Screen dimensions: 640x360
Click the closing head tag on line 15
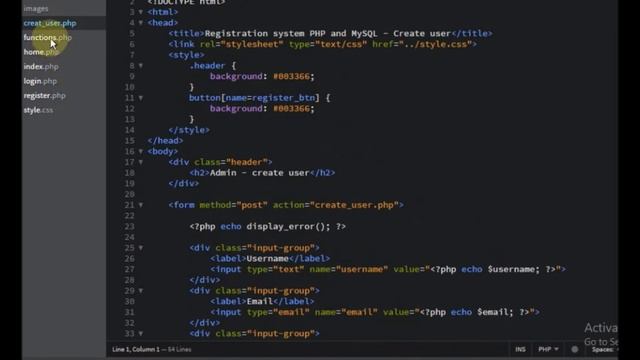coord(165,141)
